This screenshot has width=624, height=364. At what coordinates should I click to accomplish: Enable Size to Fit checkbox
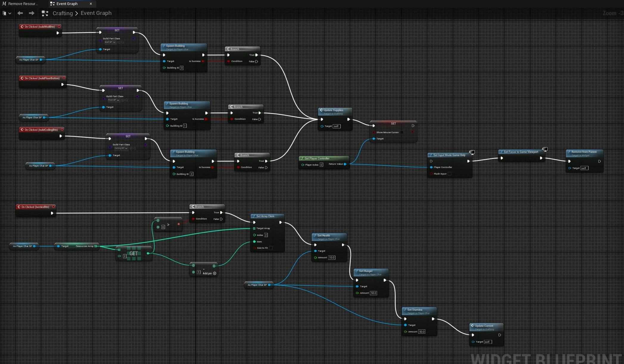pos(270,248)
